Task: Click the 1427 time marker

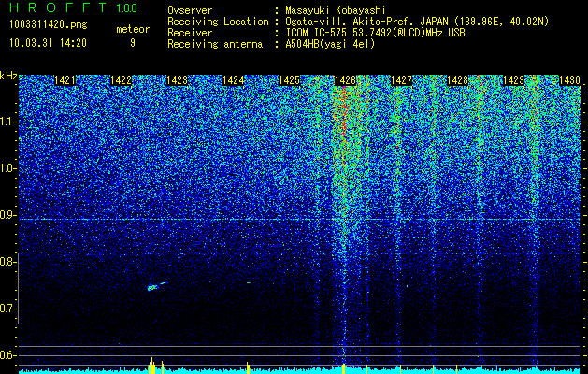Action: point(402,80)
